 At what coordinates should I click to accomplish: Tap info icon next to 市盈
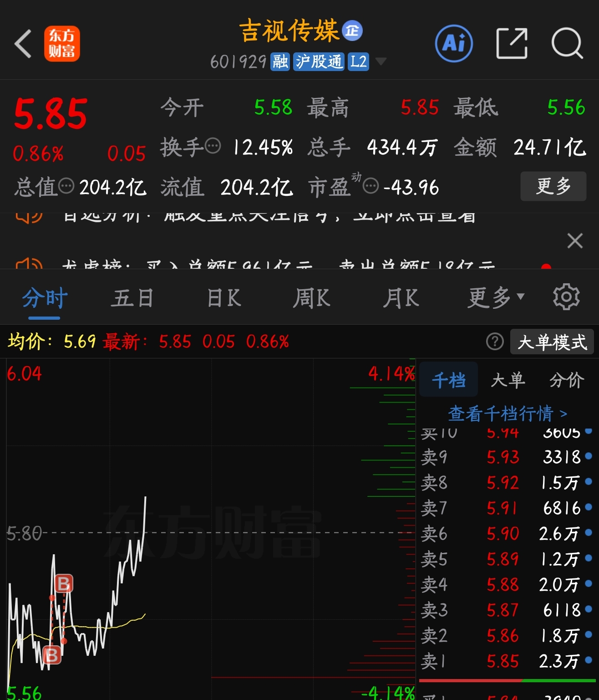[371, 186]
